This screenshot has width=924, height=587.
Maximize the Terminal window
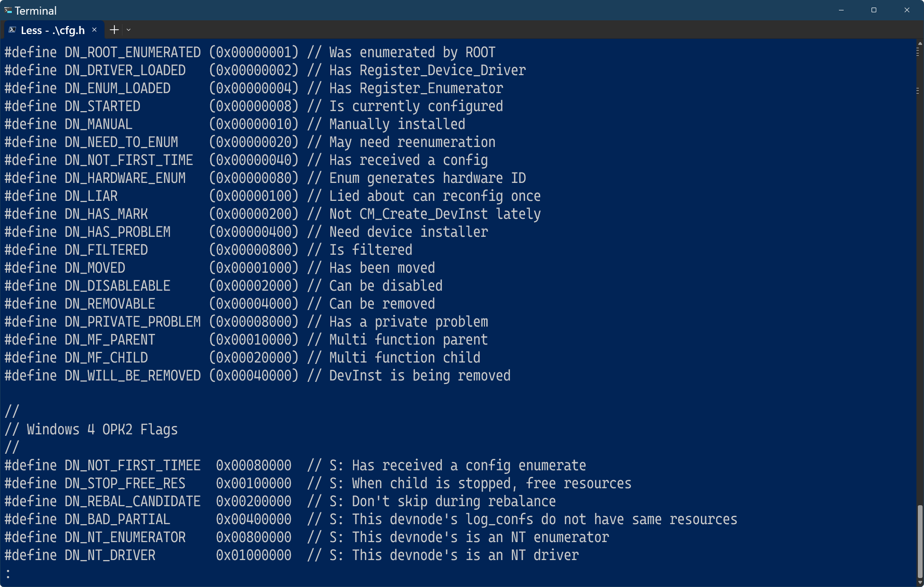coord(874,10)
